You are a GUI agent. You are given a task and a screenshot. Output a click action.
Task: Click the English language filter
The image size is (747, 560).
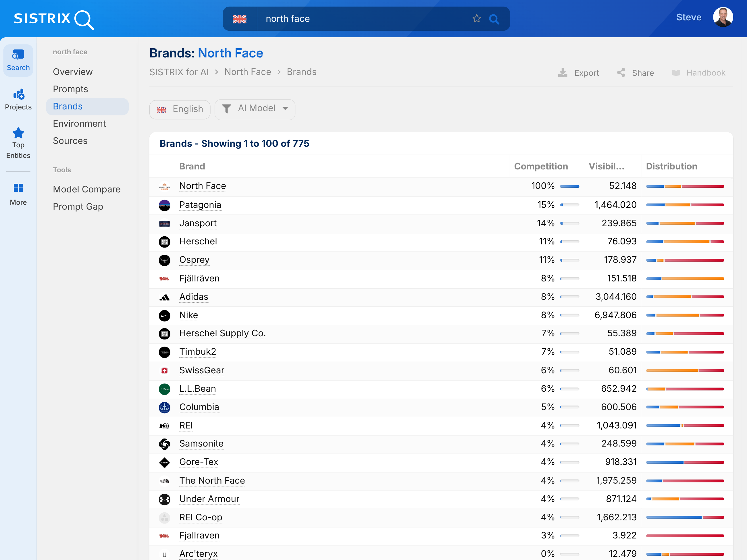180,109
